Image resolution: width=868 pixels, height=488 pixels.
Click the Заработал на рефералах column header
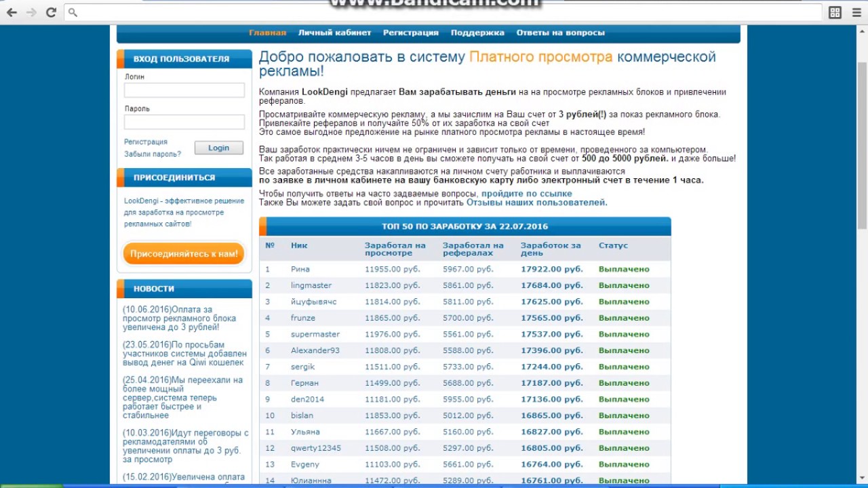tap(473, 249)
